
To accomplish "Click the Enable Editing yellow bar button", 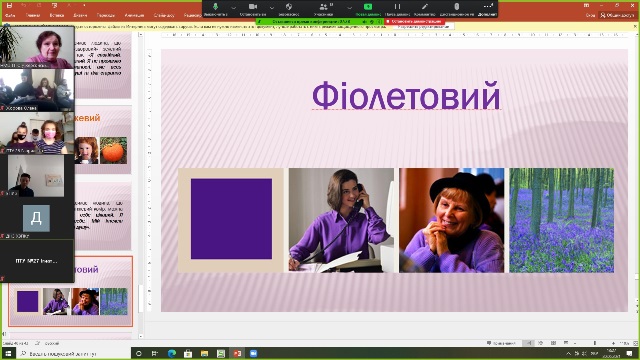I will [x=423, y=27].
